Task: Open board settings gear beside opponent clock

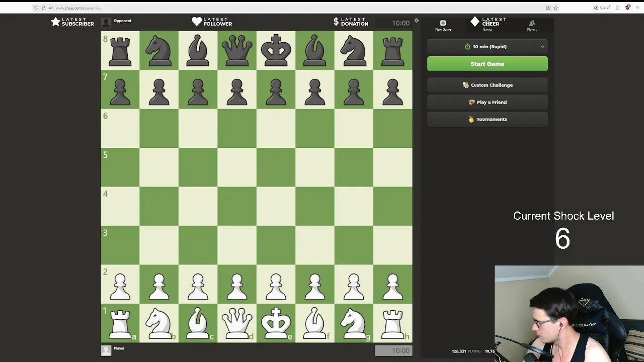Action: [417, 21]
